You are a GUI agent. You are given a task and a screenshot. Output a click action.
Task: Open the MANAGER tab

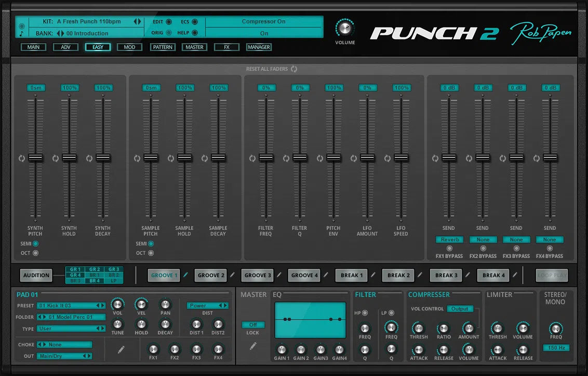259,47
